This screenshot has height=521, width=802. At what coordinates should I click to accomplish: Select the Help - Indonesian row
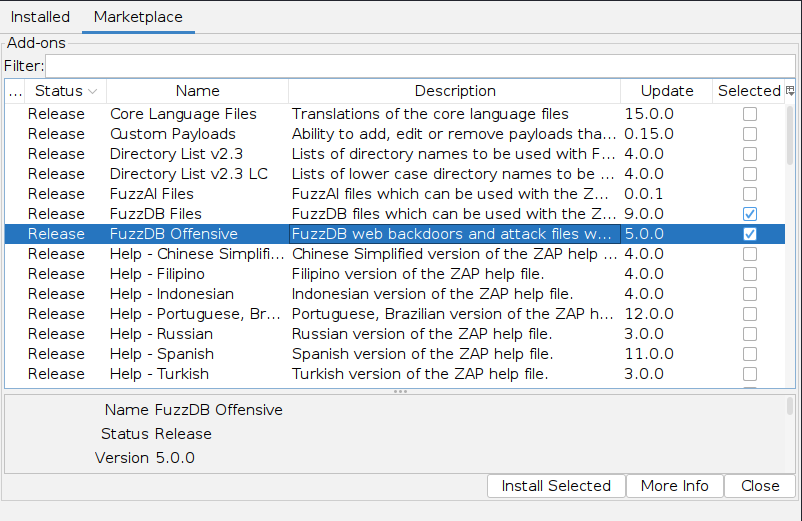point(395,293)
